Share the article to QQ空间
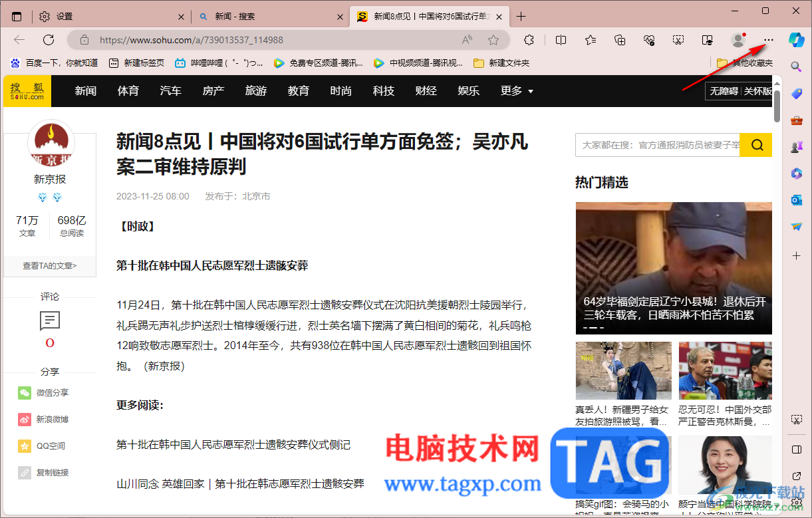The image size is (812, 518). pyautogui.click(x=41, y=446)
